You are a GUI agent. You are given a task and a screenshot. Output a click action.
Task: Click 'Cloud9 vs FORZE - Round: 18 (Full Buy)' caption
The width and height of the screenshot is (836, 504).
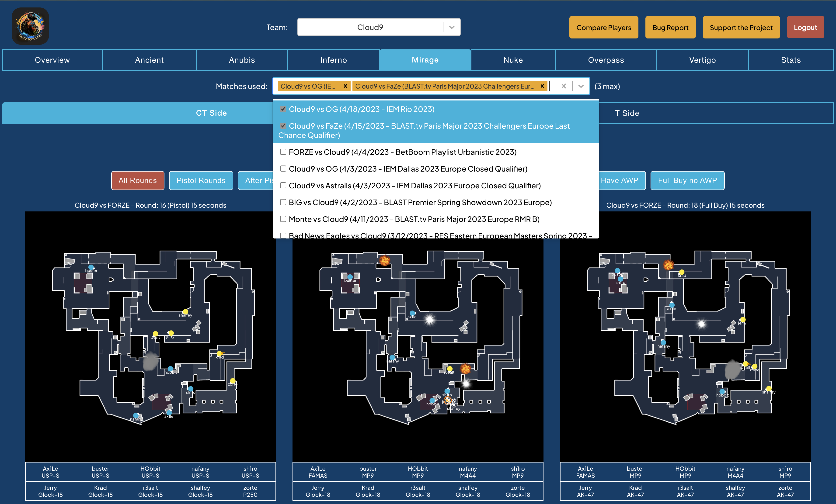(x=685, y=205)
